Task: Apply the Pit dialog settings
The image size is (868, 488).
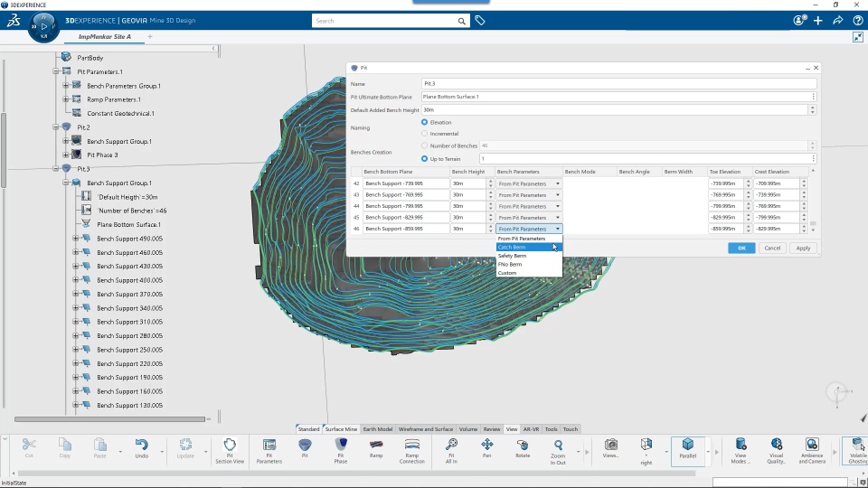Action: tap(803, 249)
